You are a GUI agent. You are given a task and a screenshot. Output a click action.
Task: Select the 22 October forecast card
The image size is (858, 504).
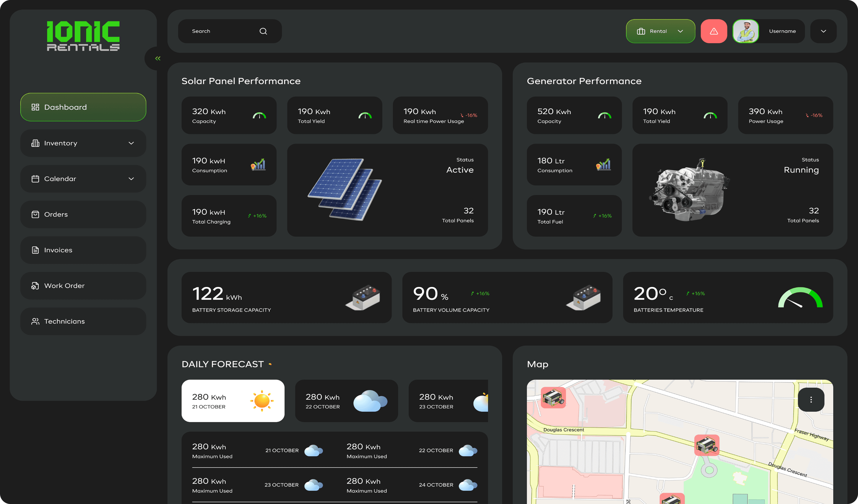[x=346, y=401]
